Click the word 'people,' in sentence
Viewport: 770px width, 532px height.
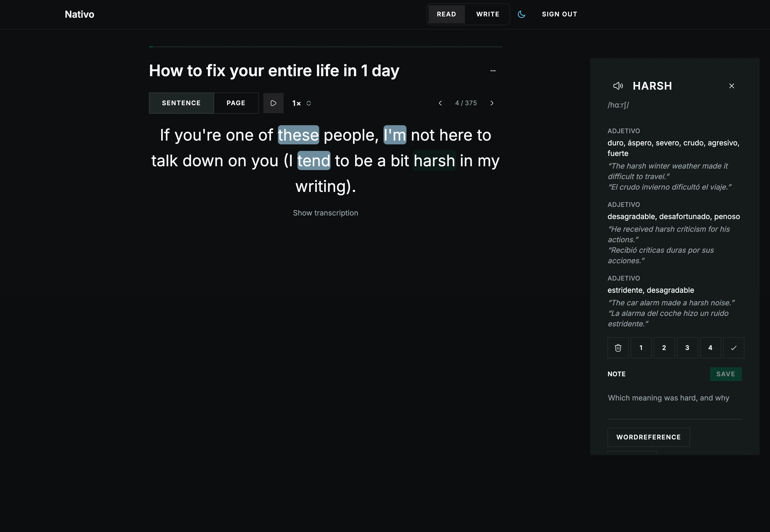click(x=351, y=135)
